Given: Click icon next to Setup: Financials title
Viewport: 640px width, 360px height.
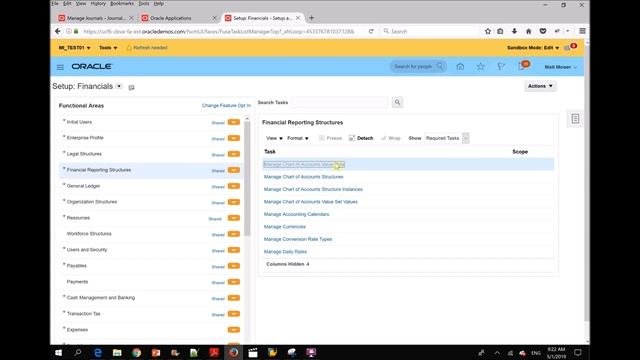Looking at the screenshot, I should tap(131, 87).
